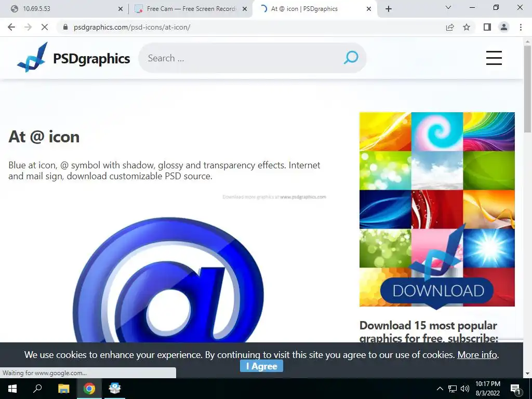Click the PSDgraphics logo icon
Screen dimensions: 532x399
coord(33,57)
